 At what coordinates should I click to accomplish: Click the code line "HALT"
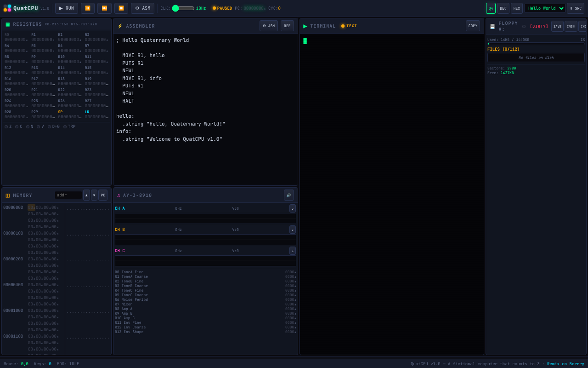[x=128, y=101]
